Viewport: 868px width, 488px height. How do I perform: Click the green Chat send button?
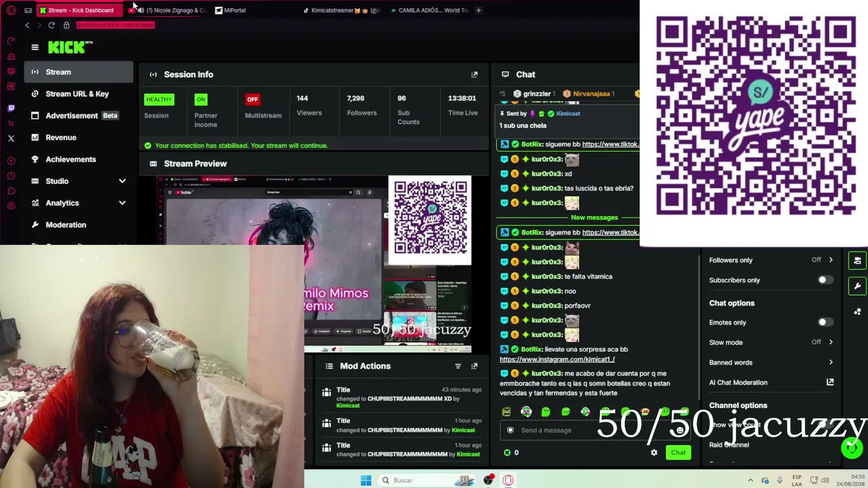coord(678,453)
